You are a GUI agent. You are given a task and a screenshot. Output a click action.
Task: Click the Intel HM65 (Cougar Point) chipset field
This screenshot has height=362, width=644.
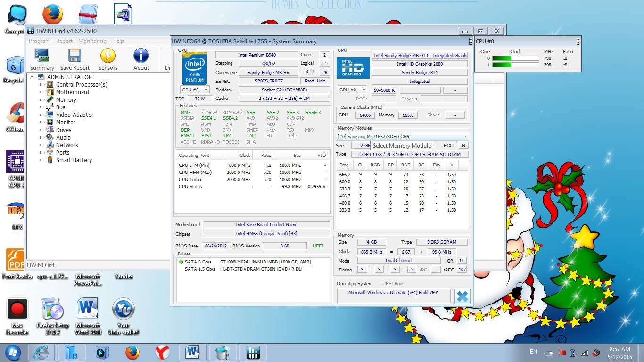[x=266, y=234]
